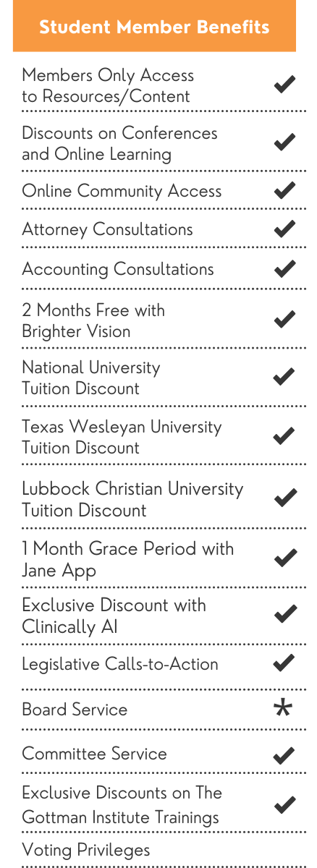Select the Online Community Access checkmark
Image resolution: width=317 pixels, height=868 pixels.
point(284,191)
